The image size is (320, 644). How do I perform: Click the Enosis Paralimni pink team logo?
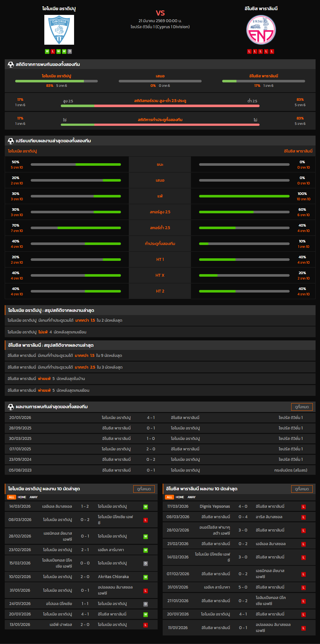[261, 30]
